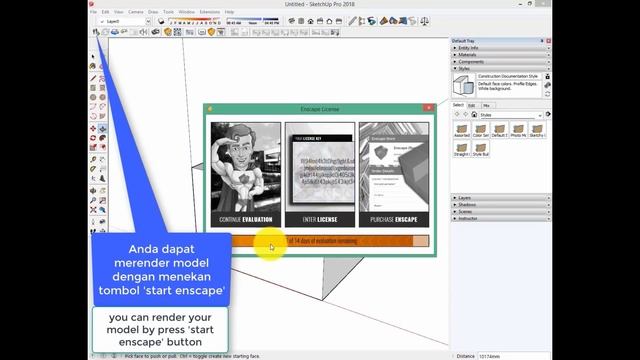Switch to Top view icon

pos(301,21)
